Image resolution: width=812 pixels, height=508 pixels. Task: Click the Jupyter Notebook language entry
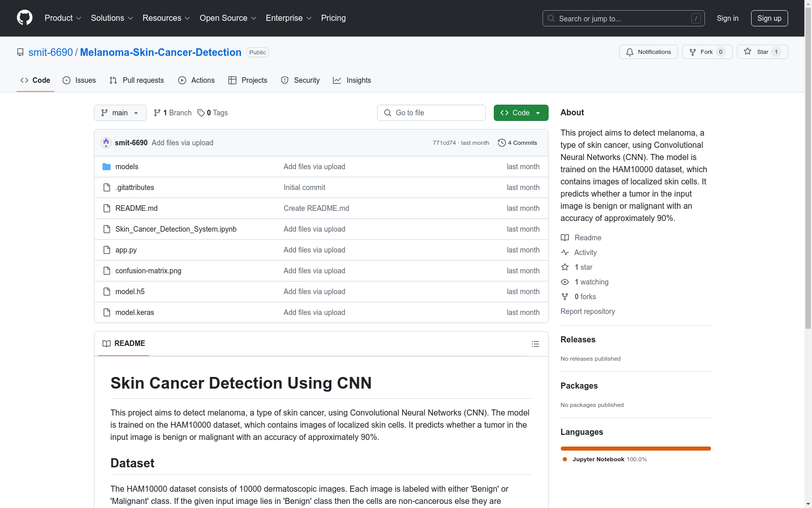click(x=605, y=459)
